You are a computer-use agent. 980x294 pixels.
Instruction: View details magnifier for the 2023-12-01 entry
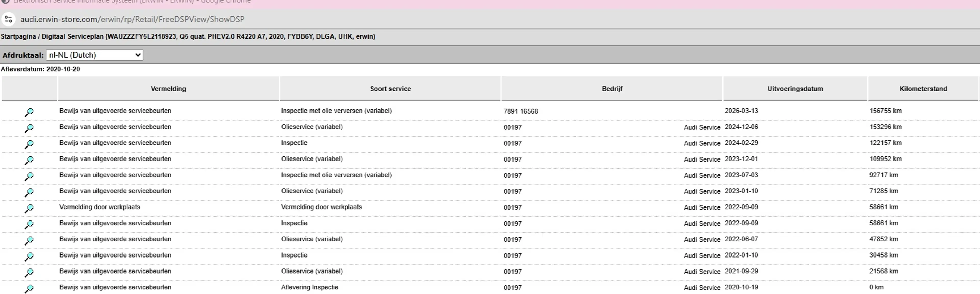(29, 160)
